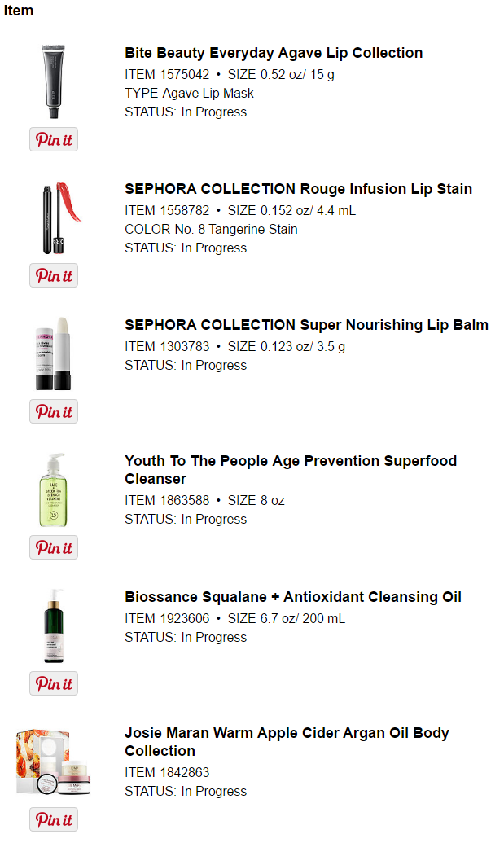Screen dimensions: 504x843
Task: Open Josie Maran gift set image
Action: click(x=54, y=762)
